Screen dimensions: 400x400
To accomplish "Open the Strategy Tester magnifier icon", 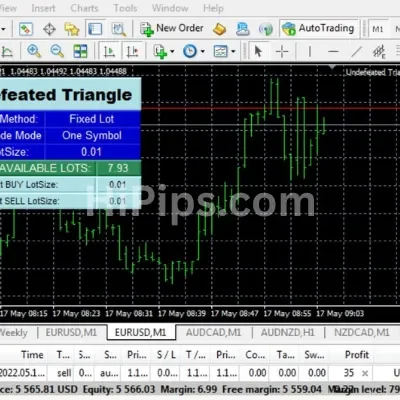I will tap(118, 29).
